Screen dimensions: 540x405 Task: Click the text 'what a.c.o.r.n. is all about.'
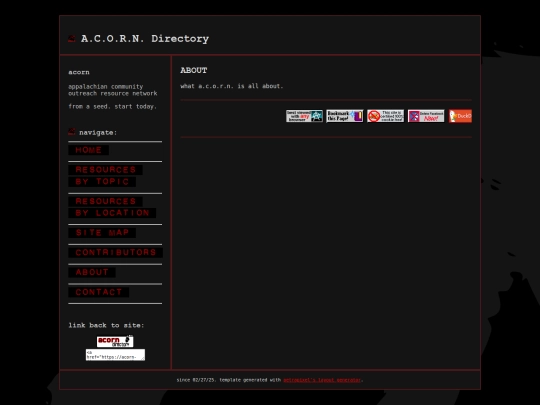(231, 86)
